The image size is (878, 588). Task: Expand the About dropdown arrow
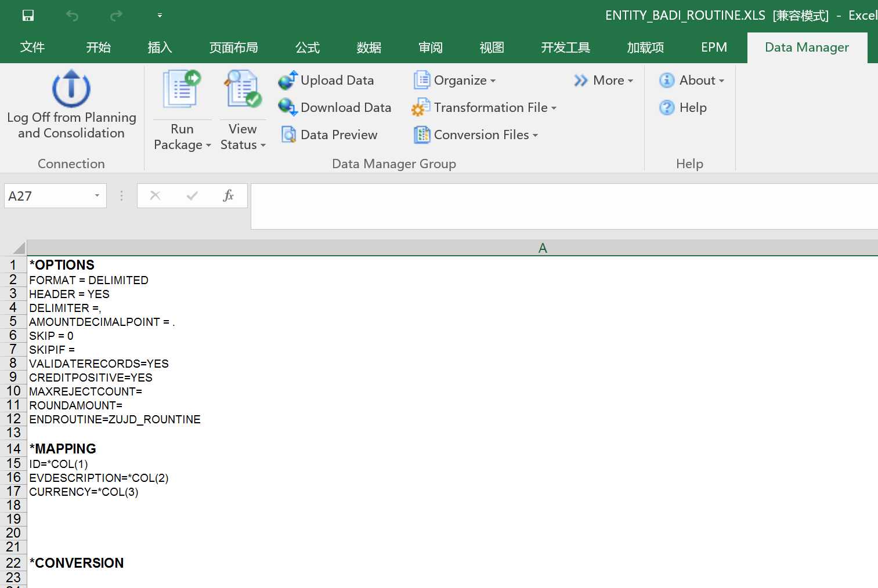pos(721,81)
